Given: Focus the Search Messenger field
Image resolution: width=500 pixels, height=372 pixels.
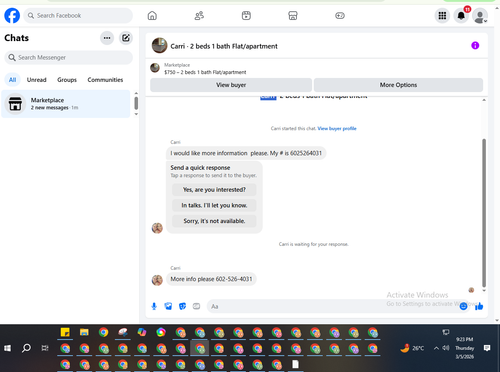Looking at the screenshot, I should coord(69,58).
